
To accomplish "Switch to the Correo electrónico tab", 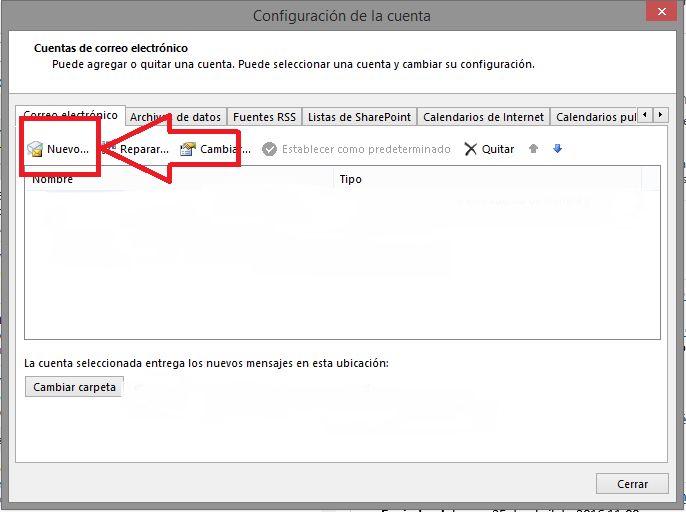I will point(71,116).
